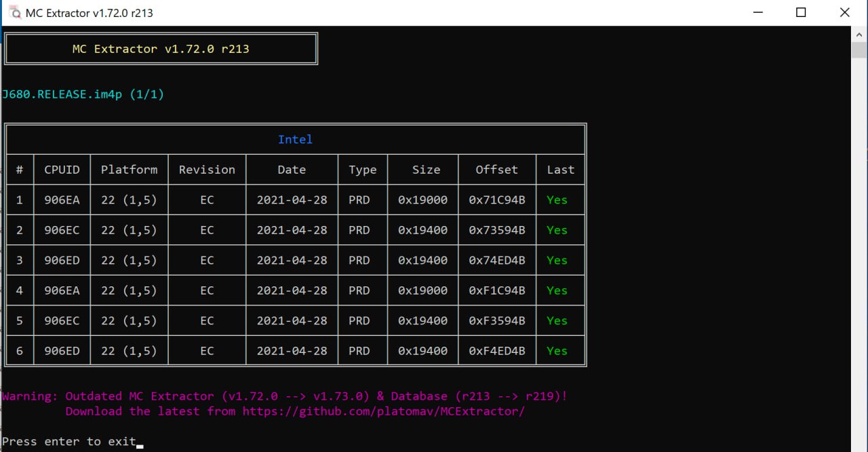Screen dimensions: 868x452
Task: Click the 'MC Extractor v1.72.0 r213' banner text
Action: pyautogui.click(x=161, y=49)
